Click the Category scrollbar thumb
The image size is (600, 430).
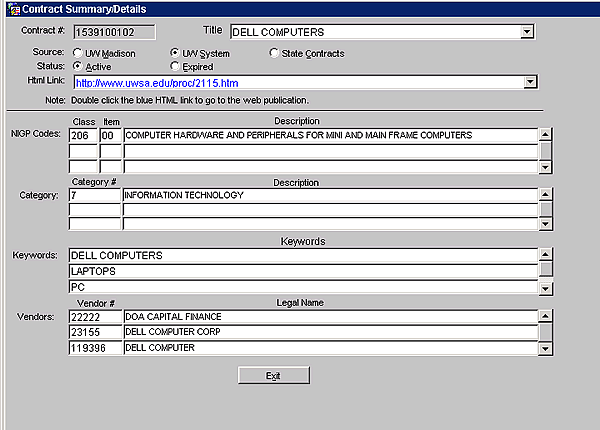click(546, 209)
